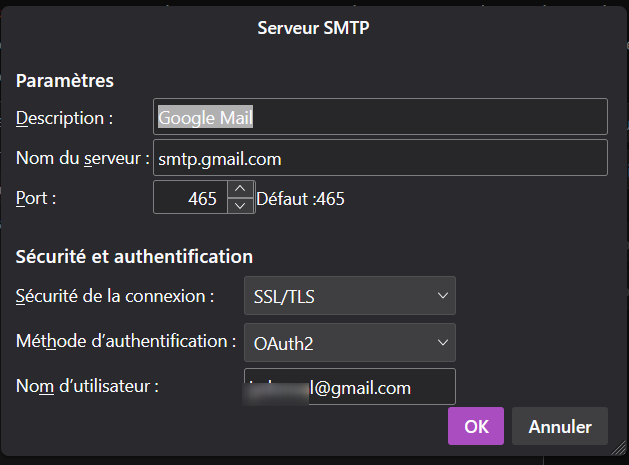Click the Description label
Screen dimensions: 629x465
point(65,118)
